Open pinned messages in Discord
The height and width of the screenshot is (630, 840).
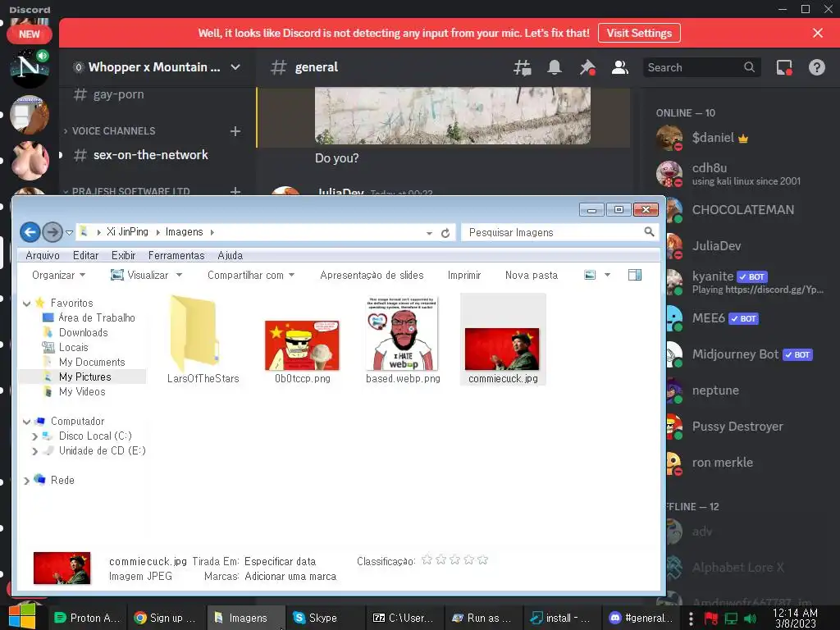click(587, 67)
